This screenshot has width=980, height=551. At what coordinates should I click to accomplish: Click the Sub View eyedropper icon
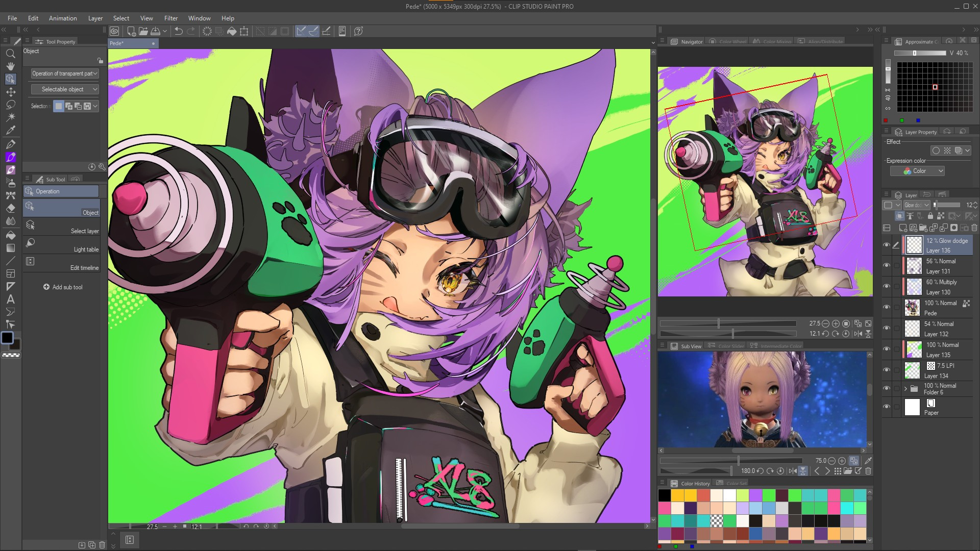868,460
